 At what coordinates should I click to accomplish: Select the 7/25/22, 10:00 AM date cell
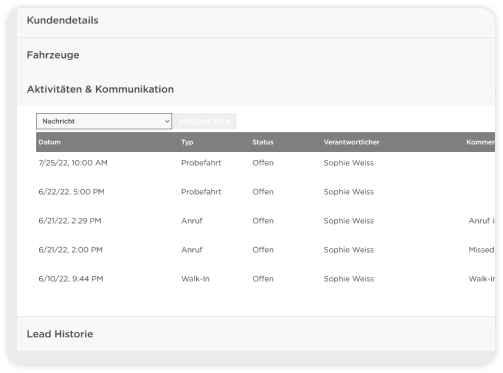73,163
